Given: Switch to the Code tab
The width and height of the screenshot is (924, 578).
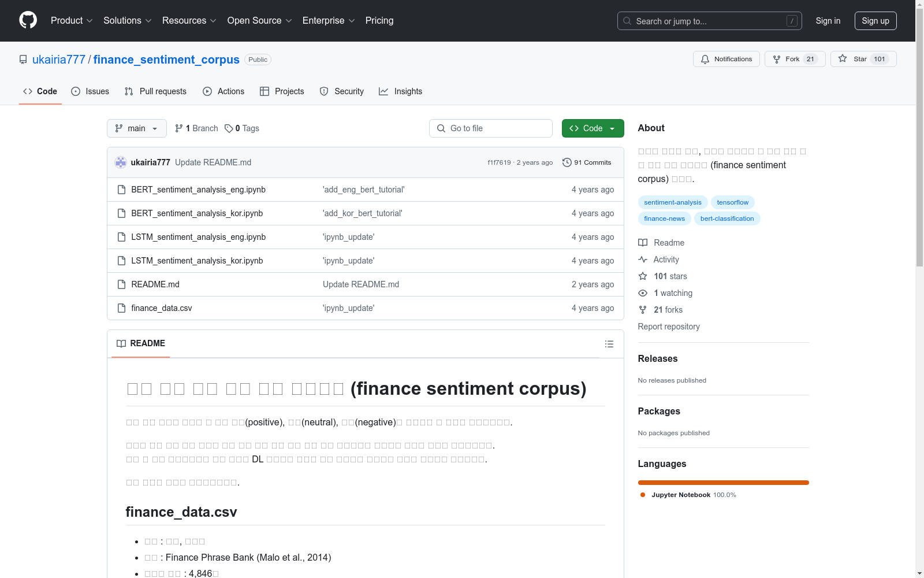Looking at the screenshot, I should [x=40, y=91].
